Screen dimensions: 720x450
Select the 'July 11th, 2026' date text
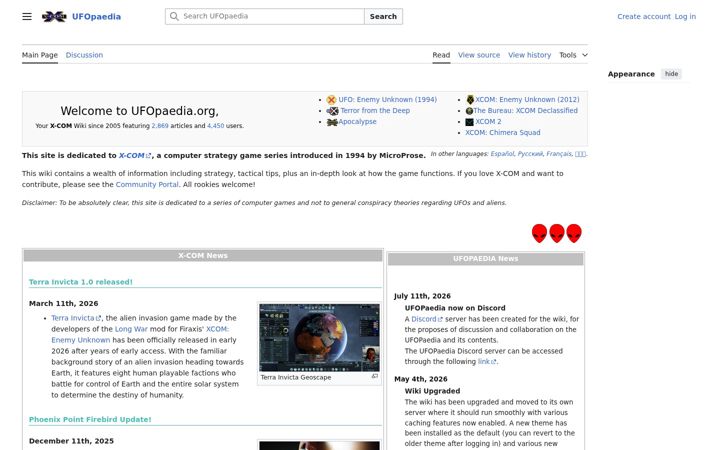pos(422,296)
